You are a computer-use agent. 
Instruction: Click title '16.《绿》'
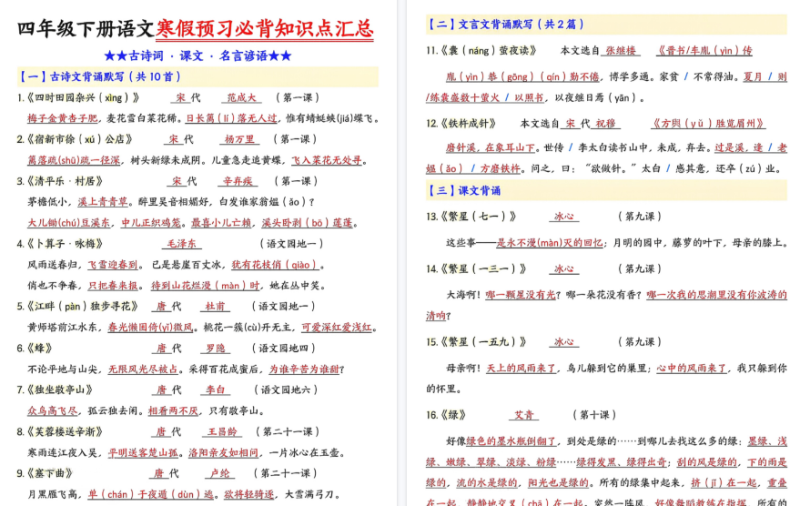pos(446,415)
